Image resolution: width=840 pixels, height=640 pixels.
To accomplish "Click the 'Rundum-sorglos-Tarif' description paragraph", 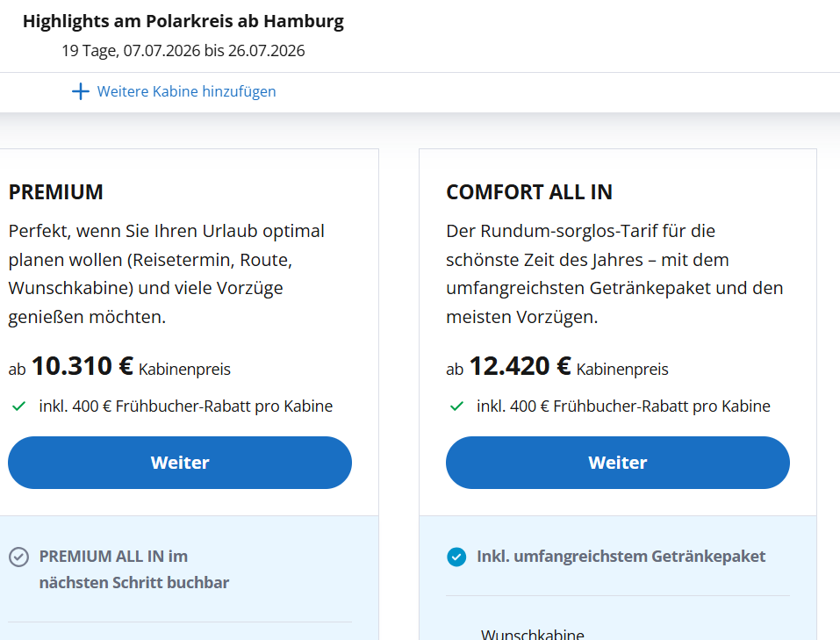I will 614,274.
